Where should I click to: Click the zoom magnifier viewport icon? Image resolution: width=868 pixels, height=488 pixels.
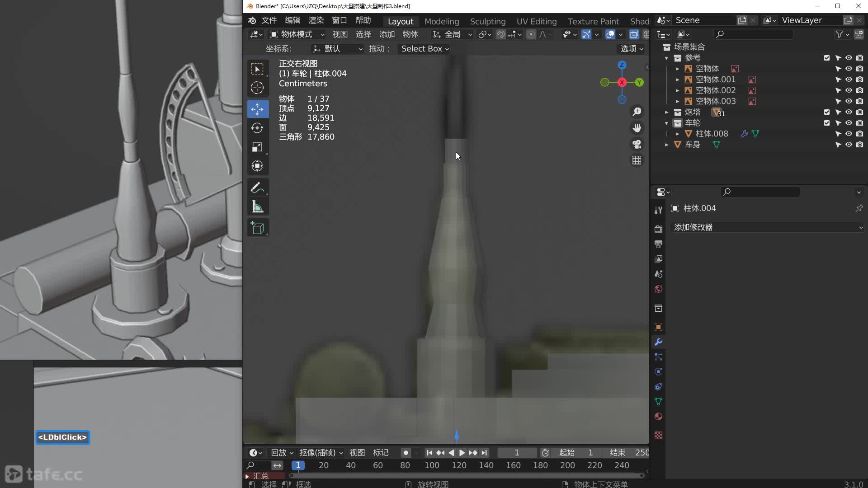(637, 112)
